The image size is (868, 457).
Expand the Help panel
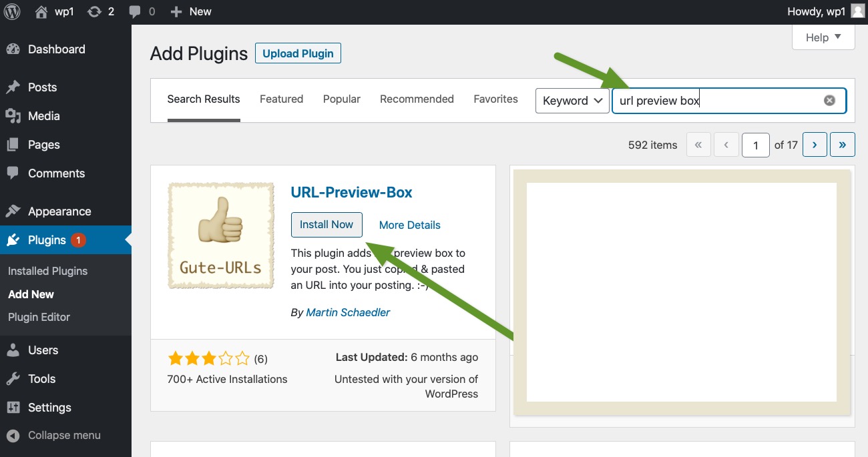pyautogui.click(x=823, y=37)
